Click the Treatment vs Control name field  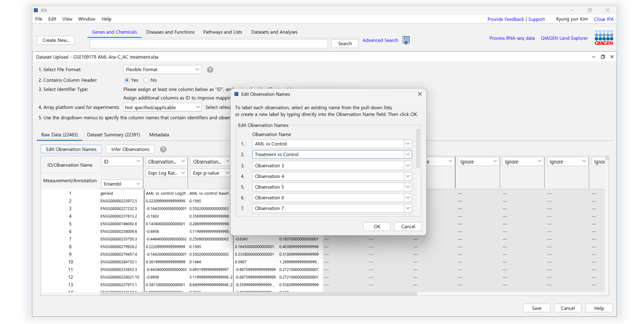328,155
